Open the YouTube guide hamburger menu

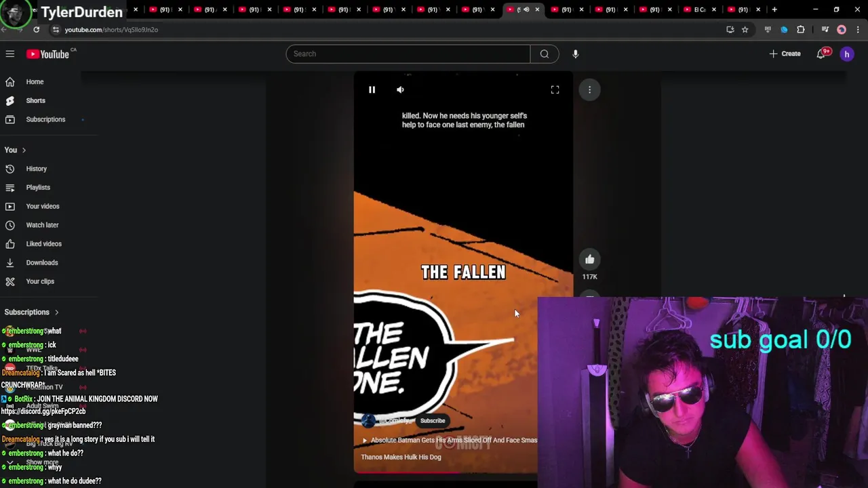[10, 54]
